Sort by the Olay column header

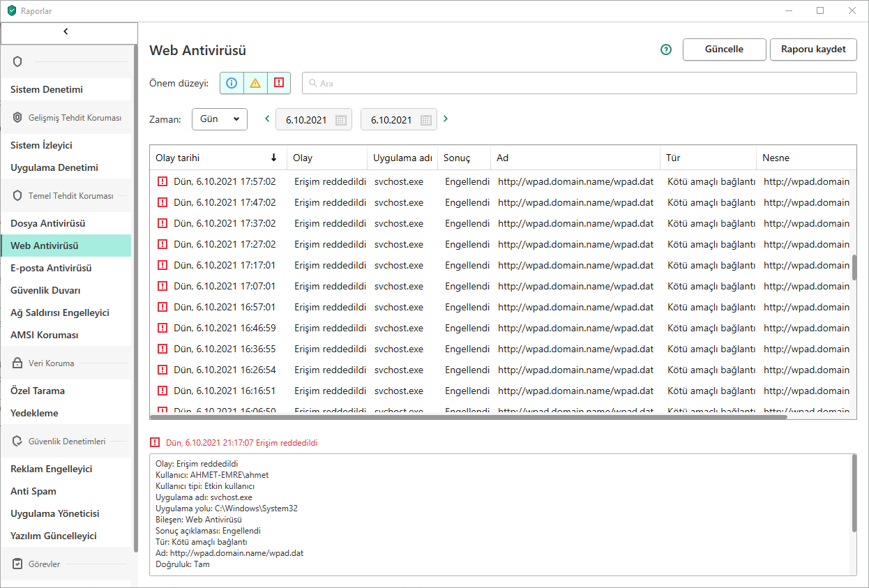click(x=327, y=158)
